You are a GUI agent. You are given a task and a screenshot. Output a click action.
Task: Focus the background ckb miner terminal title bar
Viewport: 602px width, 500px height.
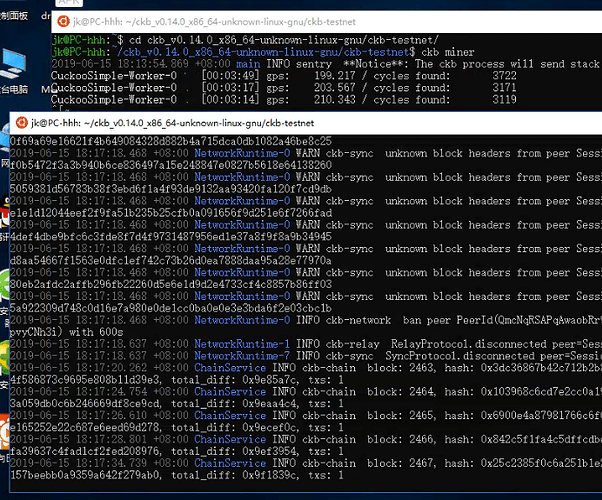pyautogui.click(x=326, y=22)
